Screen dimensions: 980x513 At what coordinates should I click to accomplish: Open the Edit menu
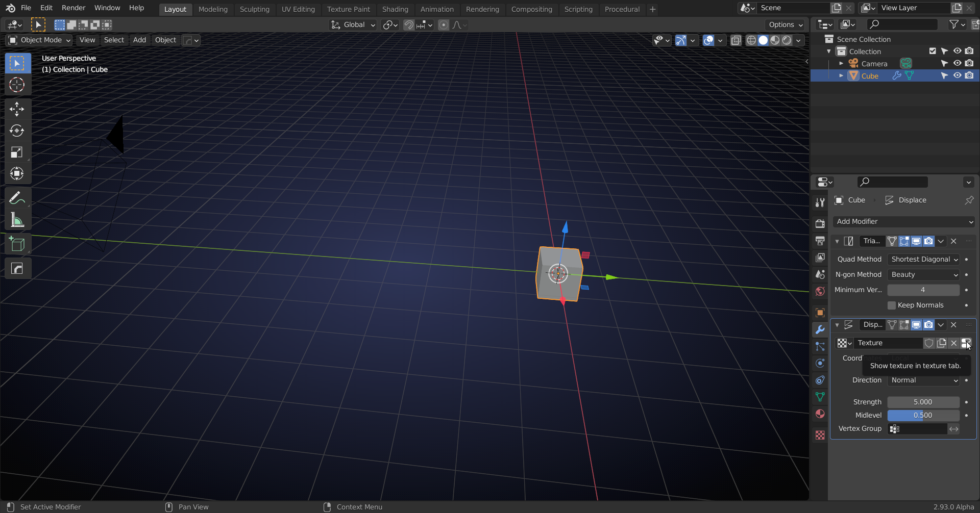(46, 8)
